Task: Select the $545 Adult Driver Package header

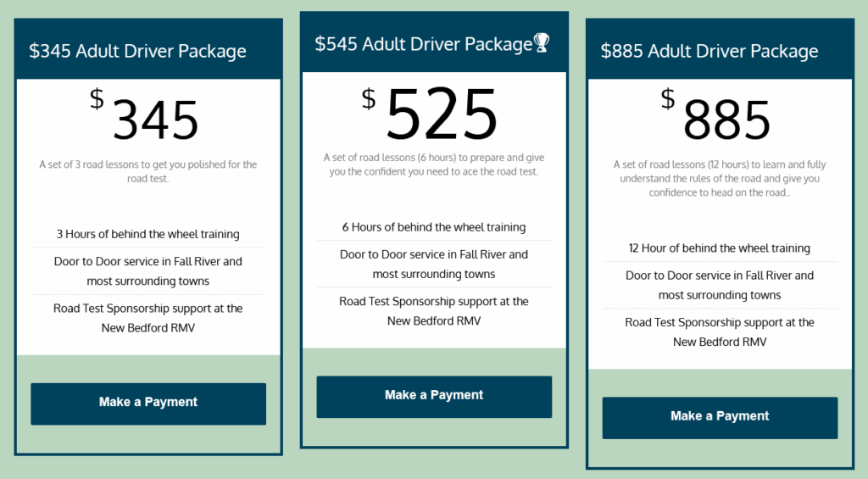Action: coord(424,44)
